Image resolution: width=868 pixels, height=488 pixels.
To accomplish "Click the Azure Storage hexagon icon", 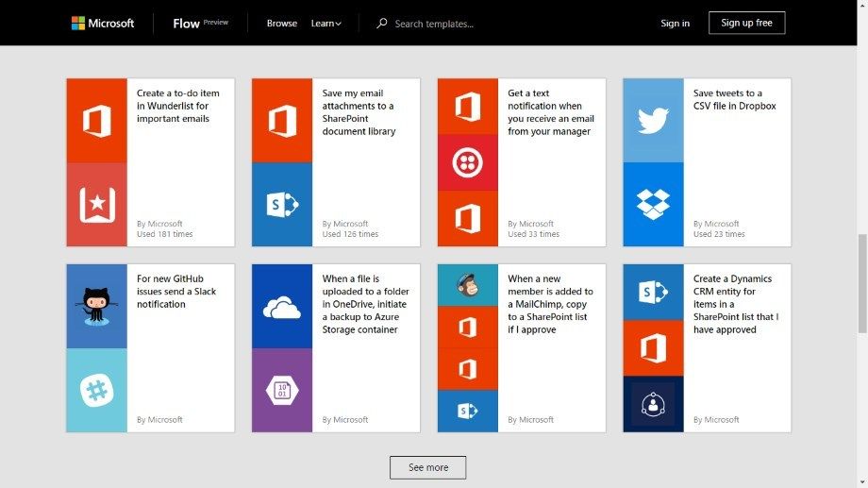I will 282,390.
